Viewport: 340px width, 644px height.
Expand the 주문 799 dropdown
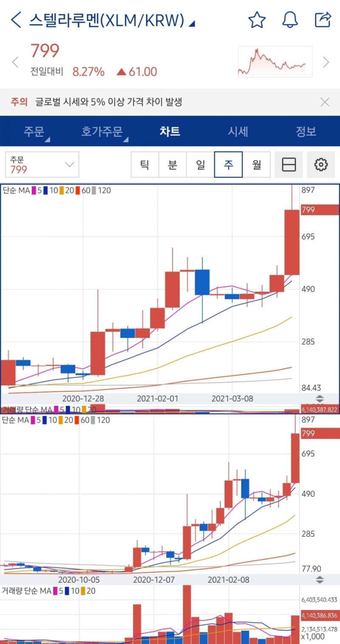tap(42, 164)
